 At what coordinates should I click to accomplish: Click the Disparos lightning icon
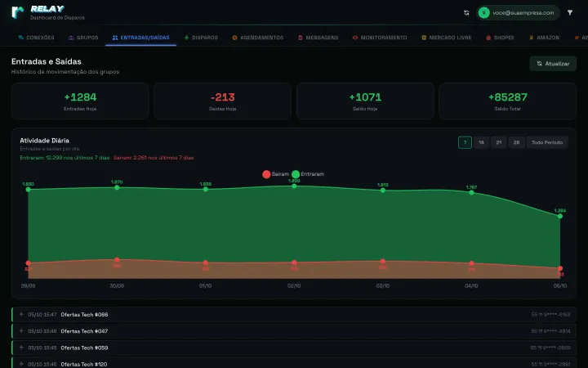[x=186, y=38]
